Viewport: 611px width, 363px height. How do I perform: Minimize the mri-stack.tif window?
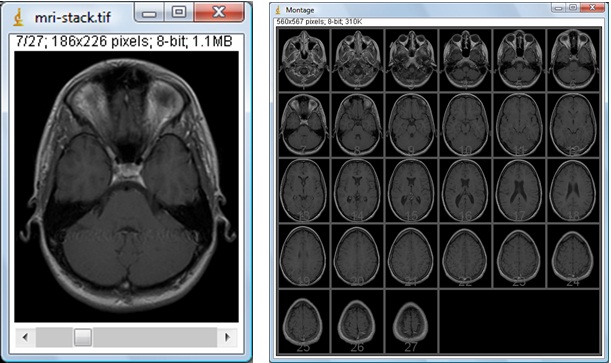149,13
